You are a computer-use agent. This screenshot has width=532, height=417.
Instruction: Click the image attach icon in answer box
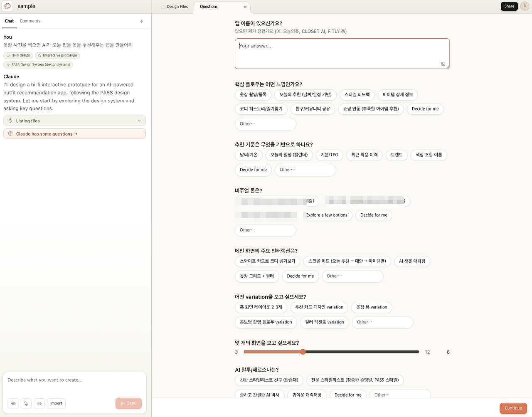pyautogui.click(x=443, y=64)
